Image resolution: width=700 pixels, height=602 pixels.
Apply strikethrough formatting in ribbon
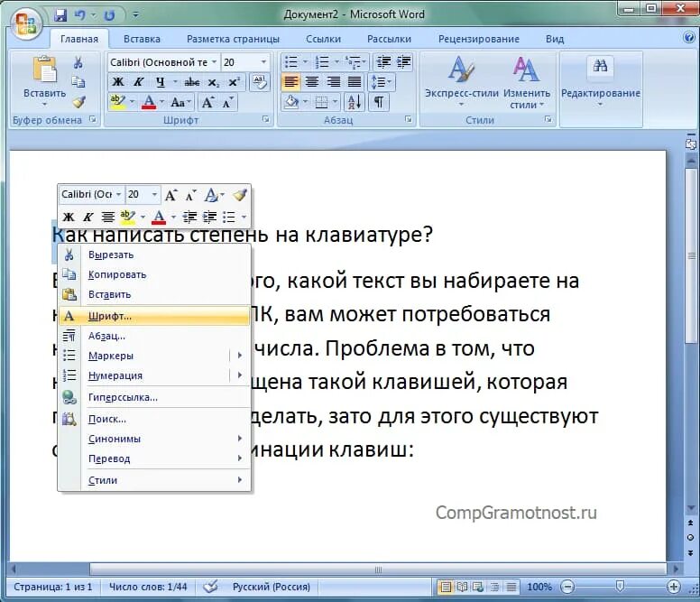[192, 82]
